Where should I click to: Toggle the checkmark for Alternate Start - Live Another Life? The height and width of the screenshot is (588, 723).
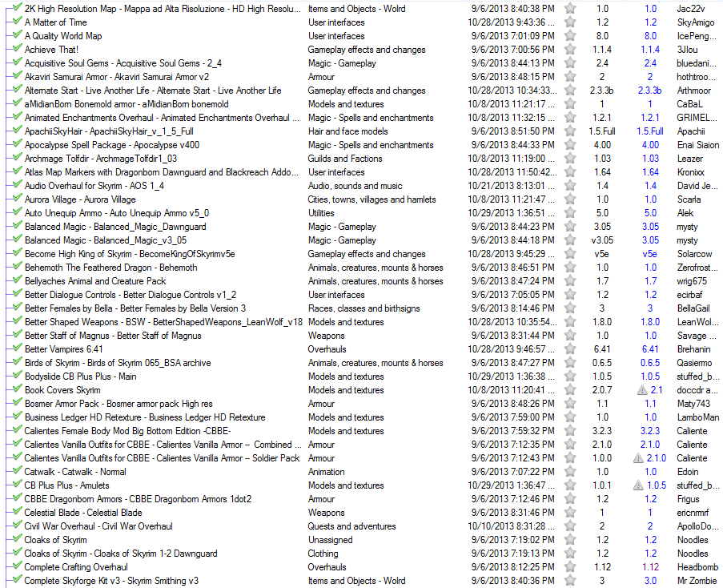18,89
